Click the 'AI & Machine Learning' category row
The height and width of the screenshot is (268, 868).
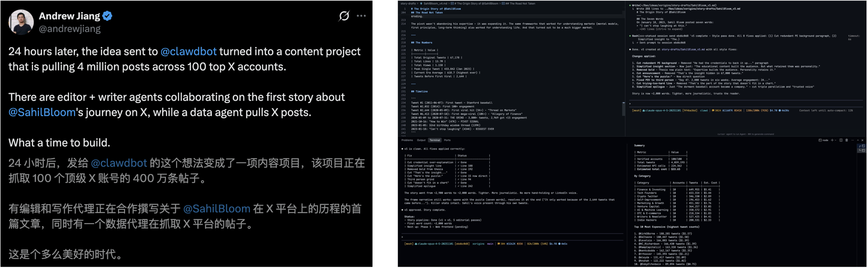click(x=677, y=210)
